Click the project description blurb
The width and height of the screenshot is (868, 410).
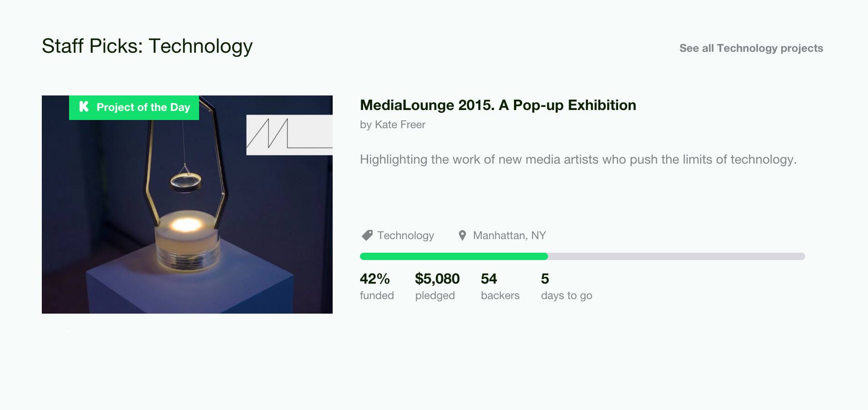578,160
